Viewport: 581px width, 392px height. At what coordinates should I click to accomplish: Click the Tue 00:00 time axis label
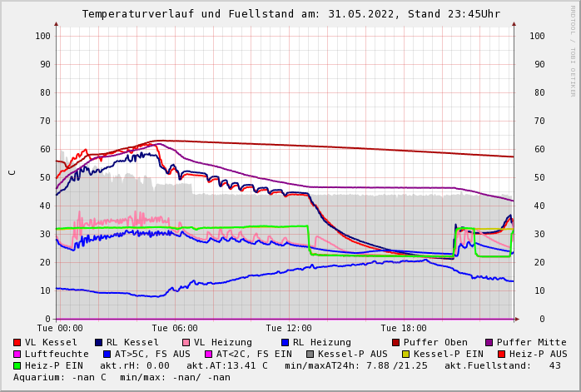[60, 328]
